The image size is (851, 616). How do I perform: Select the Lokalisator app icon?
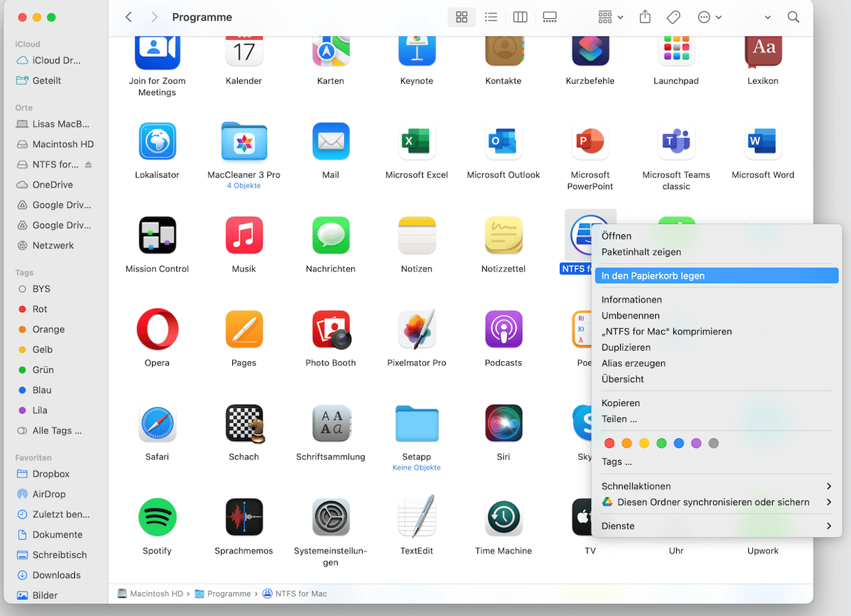pos(157,142)
